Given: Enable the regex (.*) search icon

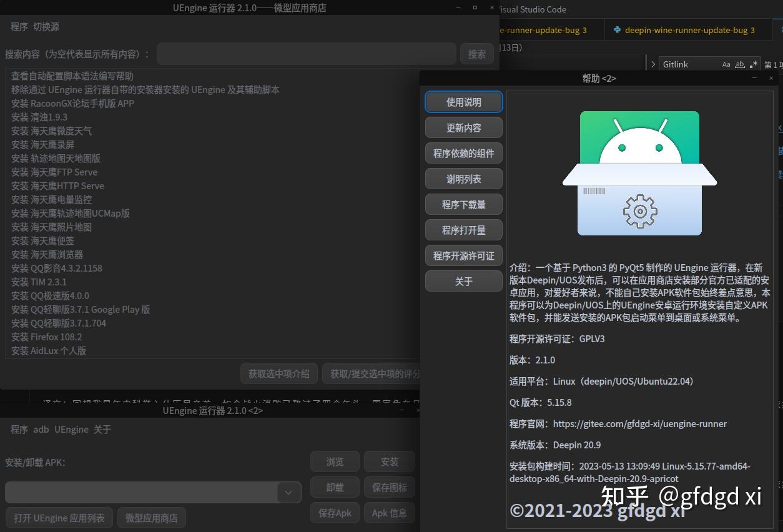Looking at the screenshot, I should click(x=754, y=64).
